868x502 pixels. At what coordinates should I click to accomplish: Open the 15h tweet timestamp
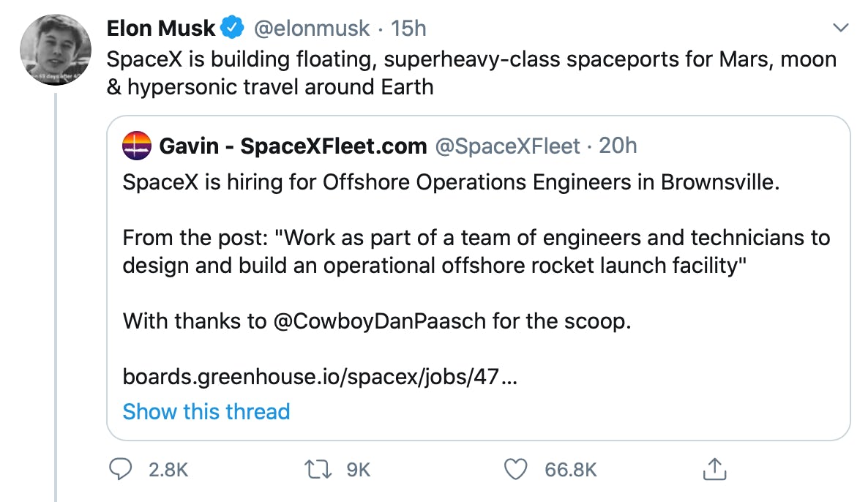click(409, 29)
